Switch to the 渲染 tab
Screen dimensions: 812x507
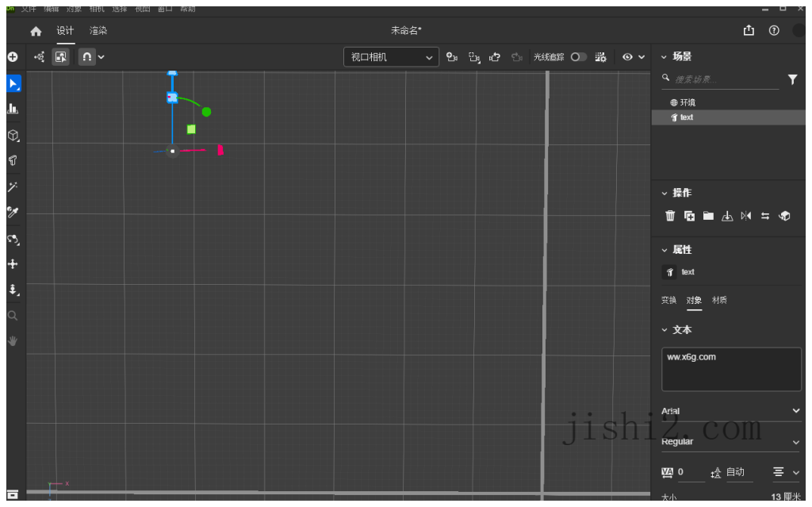[98, 31]
